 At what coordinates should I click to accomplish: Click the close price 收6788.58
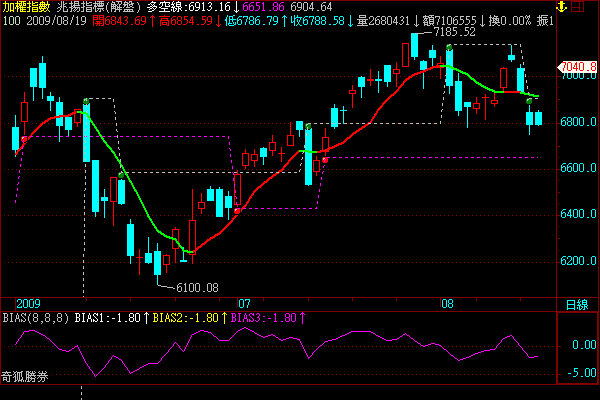pos(318,21)
